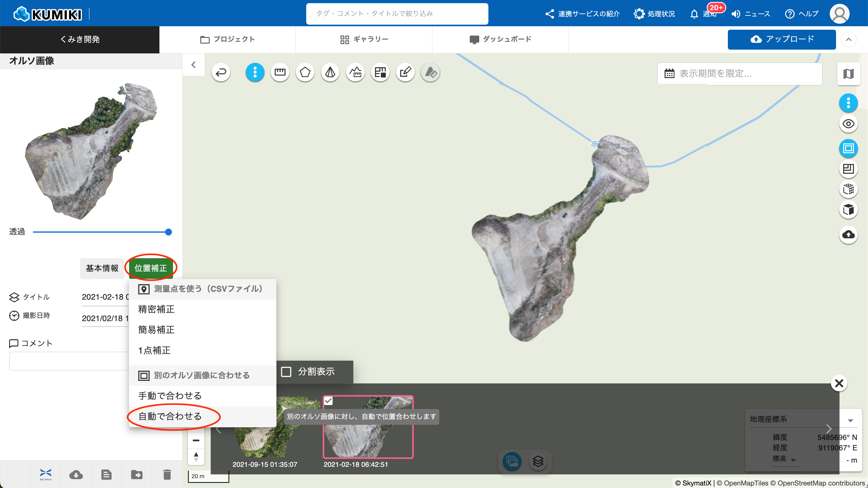Click the アップロード button

pyautogui.click(x=781, y=40)
